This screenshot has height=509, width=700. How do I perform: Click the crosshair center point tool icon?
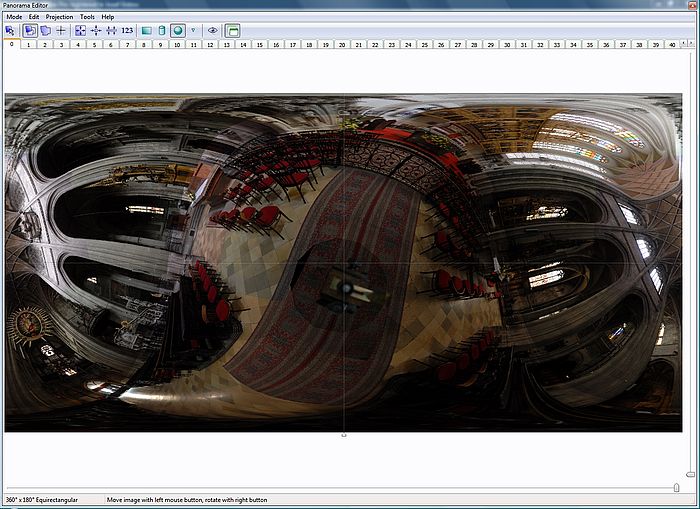[x=61, y=31]
